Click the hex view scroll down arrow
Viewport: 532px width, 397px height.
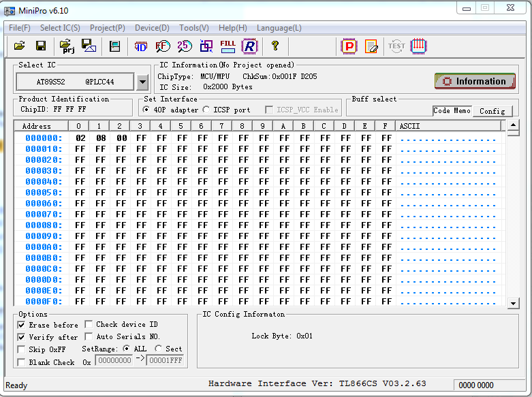pyautogui.click(x=514, y=303)
